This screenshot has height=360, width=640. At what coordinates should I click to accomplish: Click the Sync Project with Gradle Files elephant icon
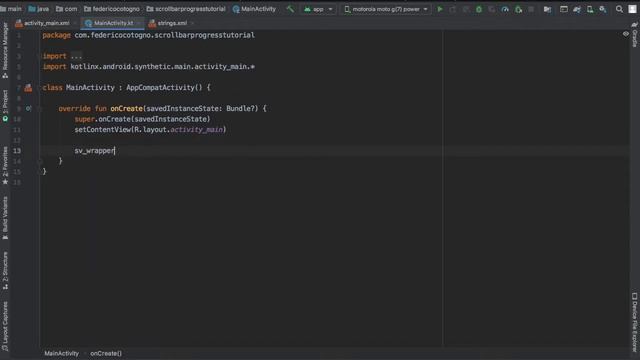(x=577, y=9)
